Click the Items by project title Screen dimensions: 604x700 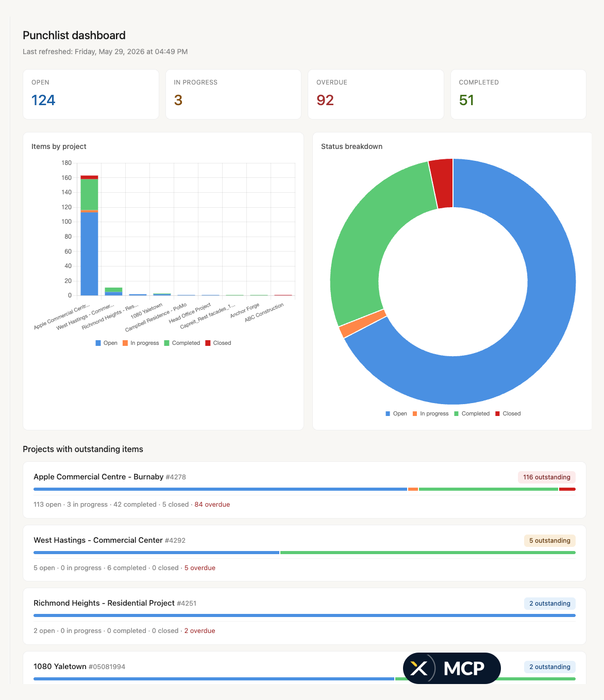(x=59, y=146)
